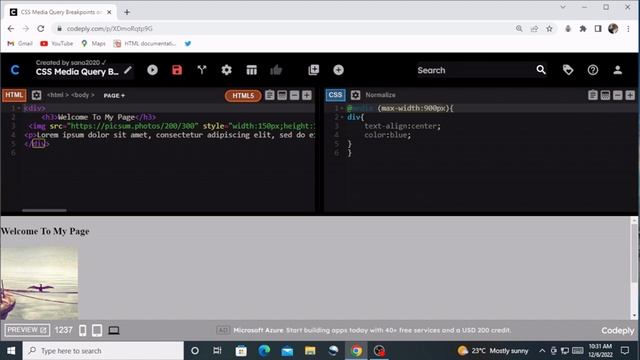Click the Codeply link in footer
The image size is (640, 360).
[x=618, y=331]
